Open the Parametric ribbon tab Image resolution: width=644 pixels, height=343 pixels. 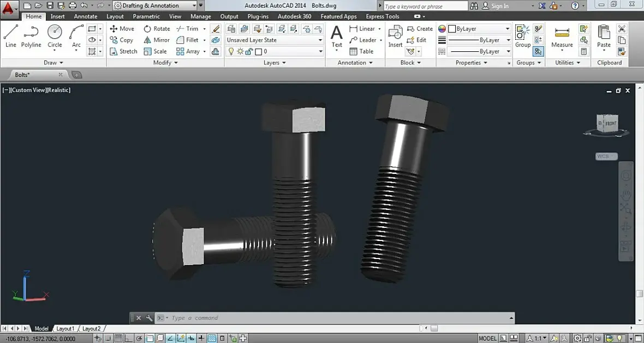point(146,16)
